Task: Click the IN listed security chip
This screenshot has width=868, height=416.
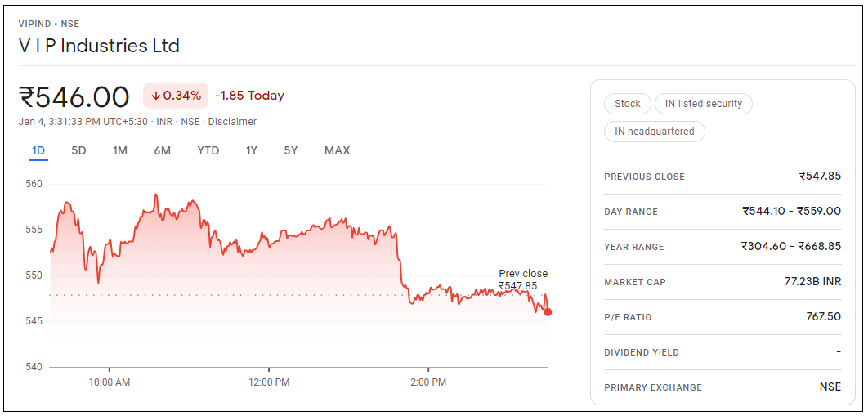Action: point(704,104)
